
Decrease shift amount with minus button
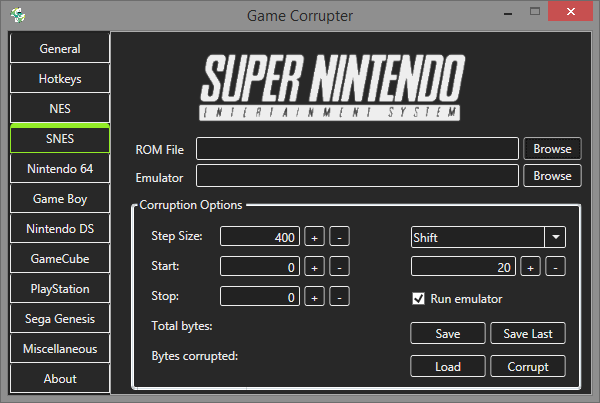555,266
